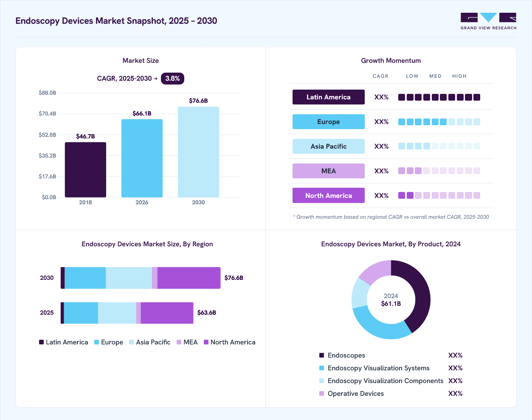
Task: Click Endoscopy Visualization Components legend swatch
Action: [x=322, y=381]
